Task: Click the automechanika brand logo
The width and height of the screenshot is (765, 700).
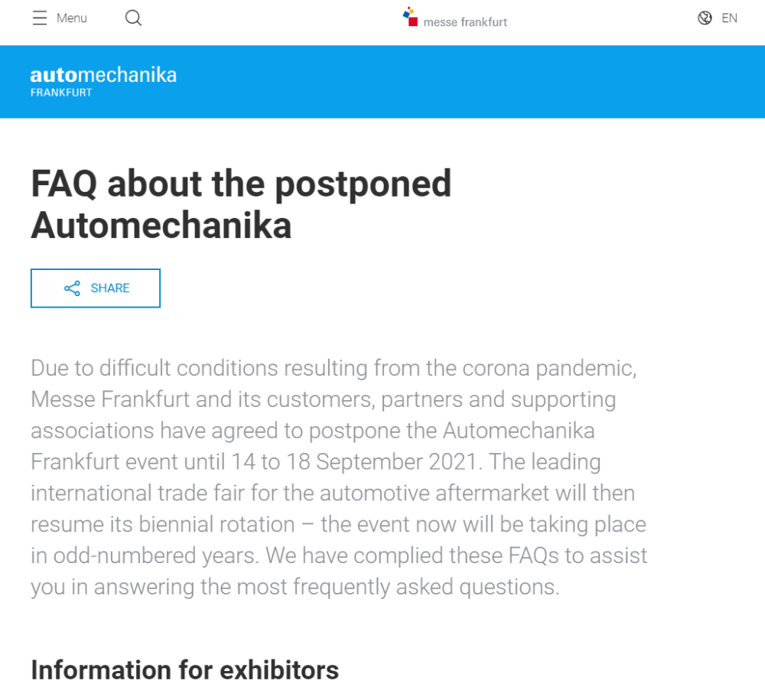Action: pos(103,75)
